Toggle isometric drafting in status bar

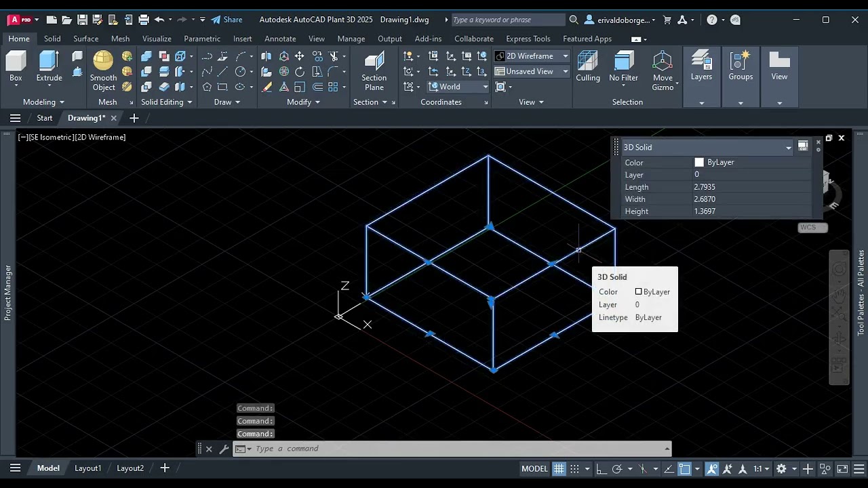tap(644, 468)
